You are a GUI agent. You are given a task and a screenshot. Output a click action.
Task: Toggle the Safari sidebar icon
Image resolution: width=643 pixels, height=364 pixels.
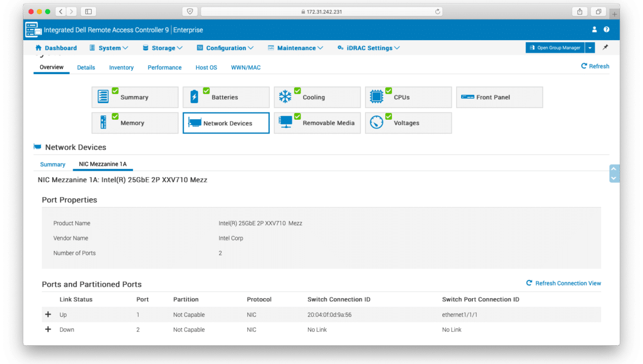[88, 12]
